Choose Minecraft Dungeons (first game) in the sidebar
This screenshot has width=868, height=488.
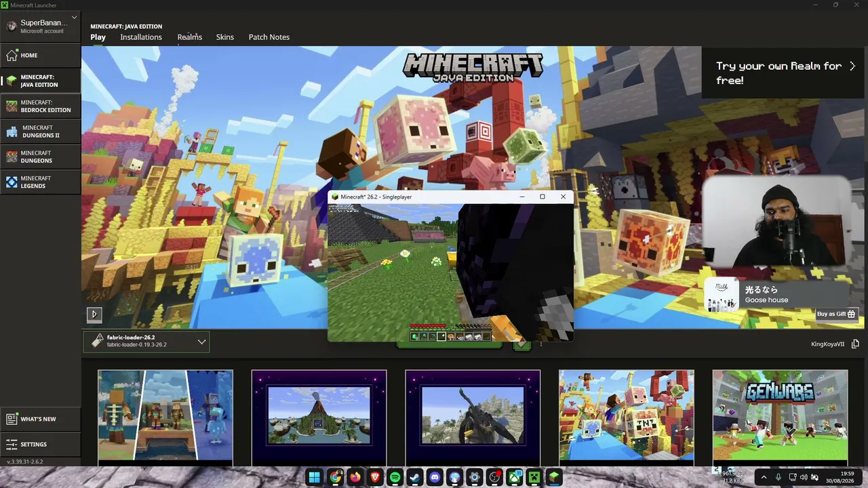pyautogui.click(x=41, y=157)
